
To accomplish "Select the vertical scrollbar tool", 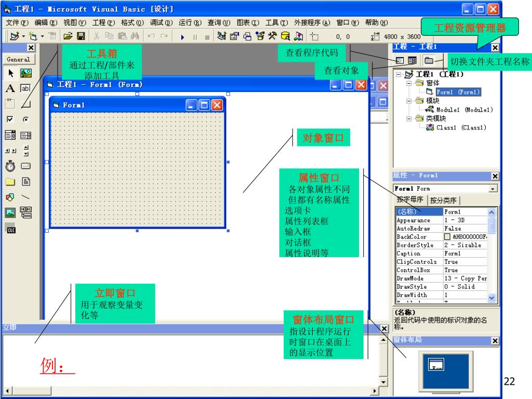I will point(26,151).
